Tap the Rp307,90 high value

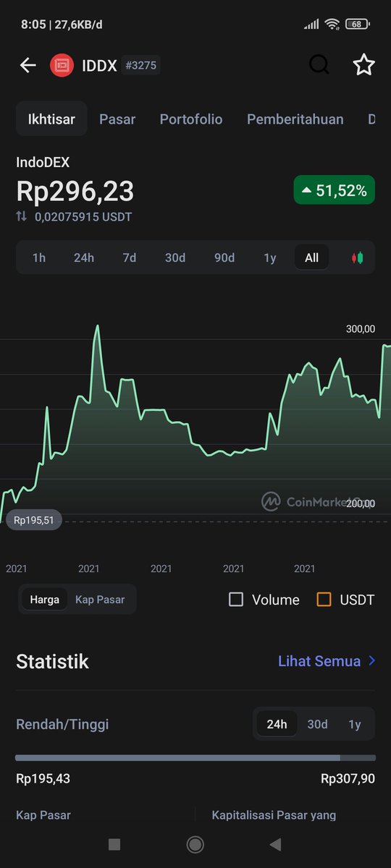pos(348,779)
